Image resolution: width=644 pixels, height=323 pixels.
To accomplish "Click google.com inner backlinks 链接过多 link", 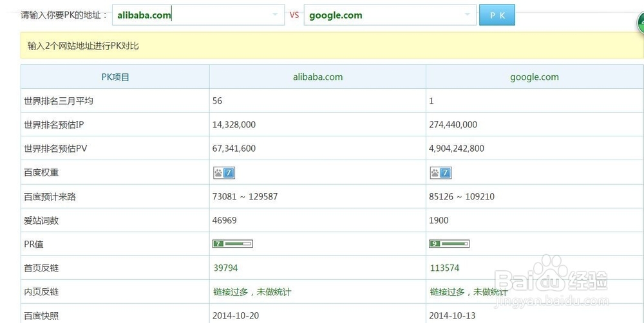I will pos(469,291).
